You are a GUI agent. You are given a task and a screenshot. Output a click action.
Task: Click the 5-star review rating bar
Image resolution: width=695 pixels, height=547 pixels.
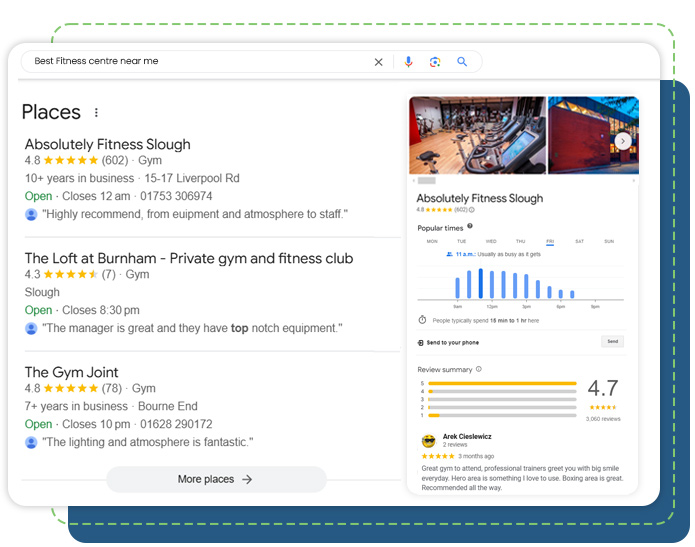[x=502, y=383]
